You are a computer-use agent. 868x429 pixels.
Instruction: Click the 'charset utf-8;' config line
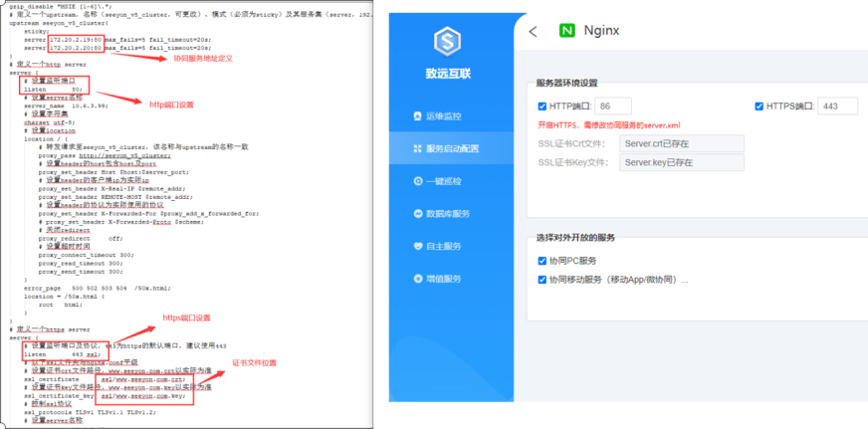(50, 122)
